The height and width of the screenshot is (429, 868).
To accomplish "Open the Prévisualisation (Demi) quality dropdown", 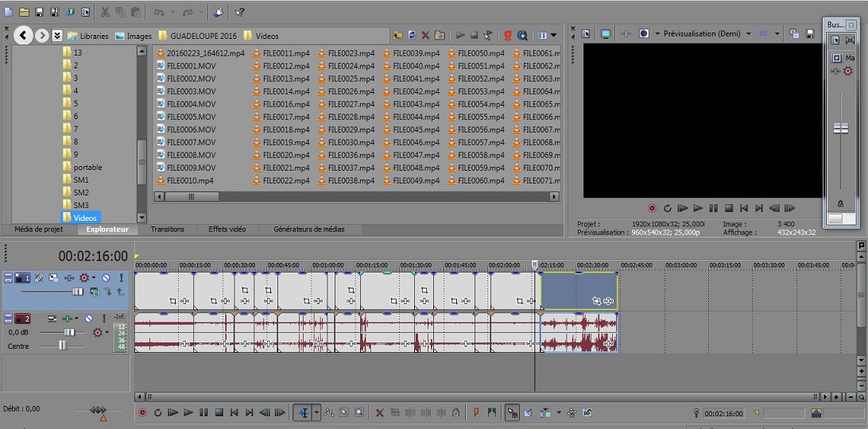I will (x=707, y=33).
